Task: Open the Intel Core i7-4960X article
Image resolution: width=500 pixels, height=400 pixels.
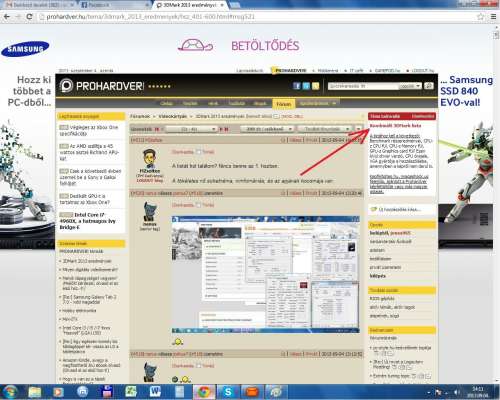Action: [x=88, y=221]
